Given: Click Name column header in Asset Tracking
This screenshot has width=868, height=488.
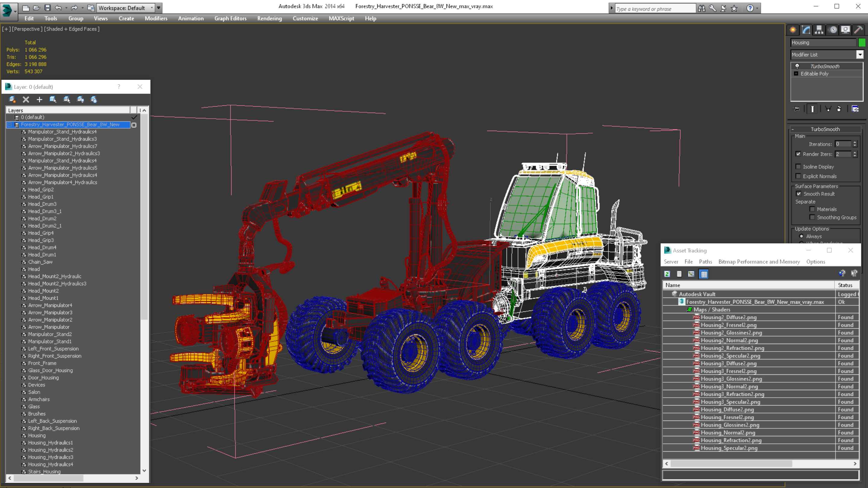Looking at the screenshot, I should click(748, 285).
